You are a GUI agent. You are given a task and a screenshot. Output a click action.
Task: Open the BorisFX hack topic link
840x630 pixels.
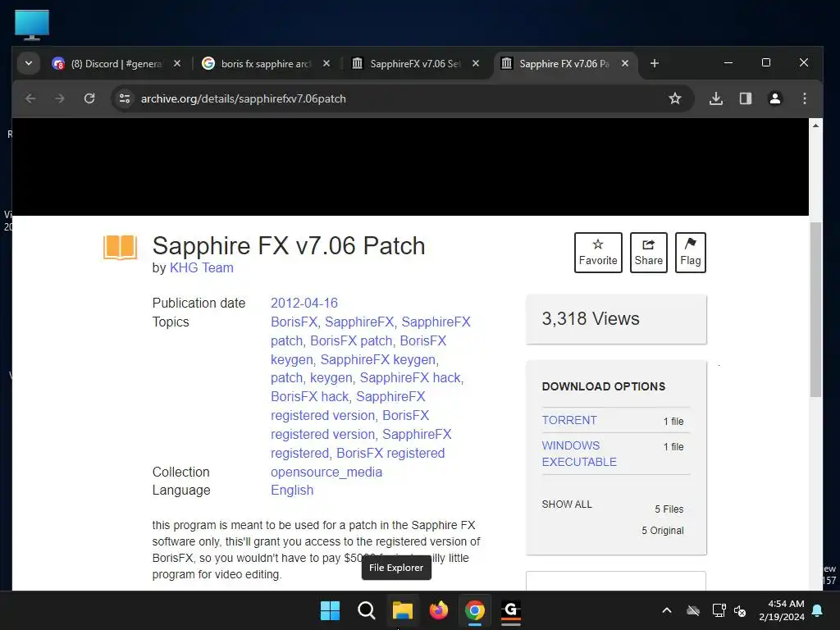point(309,396)
